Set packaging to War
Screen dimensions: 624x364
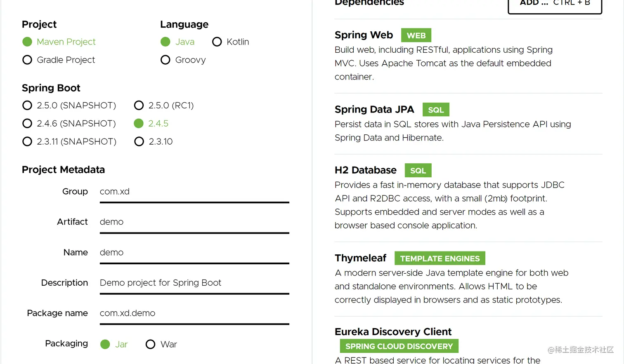[x=151, y=345]
